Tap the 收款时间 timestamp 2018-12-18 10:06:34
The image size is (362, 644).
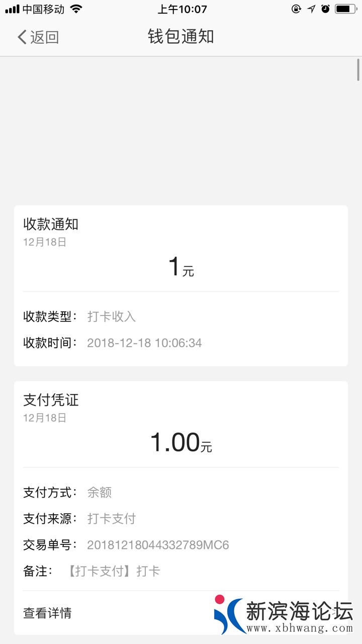[x=144, y=343]
